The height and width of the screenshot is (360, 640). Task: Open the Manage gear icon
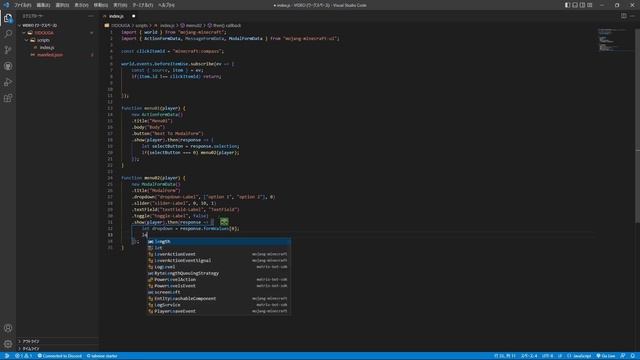8,344
